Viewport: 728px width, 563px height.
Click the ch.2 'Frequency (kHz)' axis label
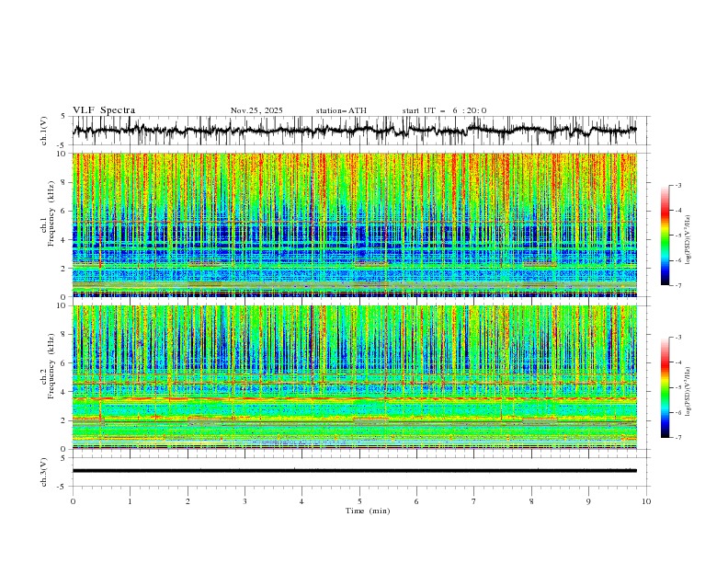(x=51, y=366)
